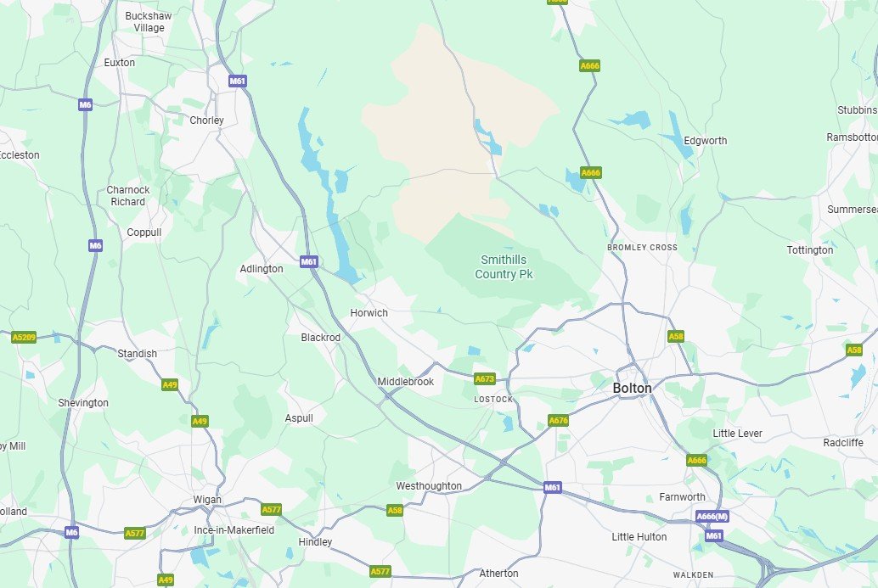Click the Bolton city label

tap(633, 389)
